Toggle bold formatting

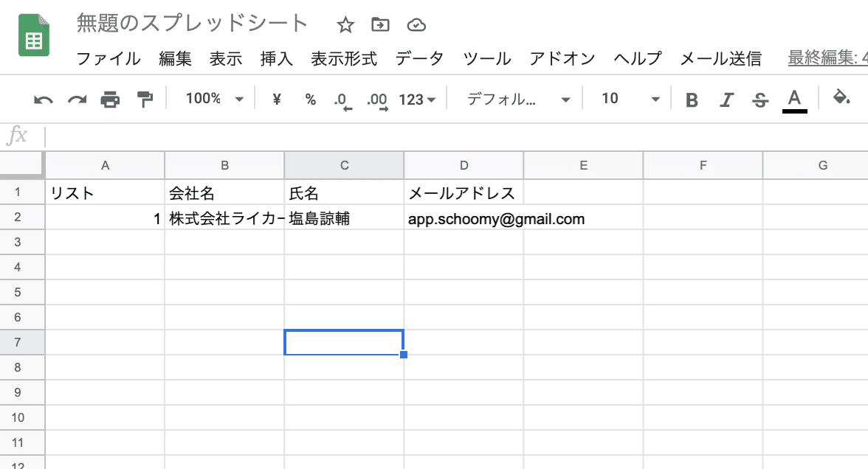pyautogui.click(x=691, y=98)
